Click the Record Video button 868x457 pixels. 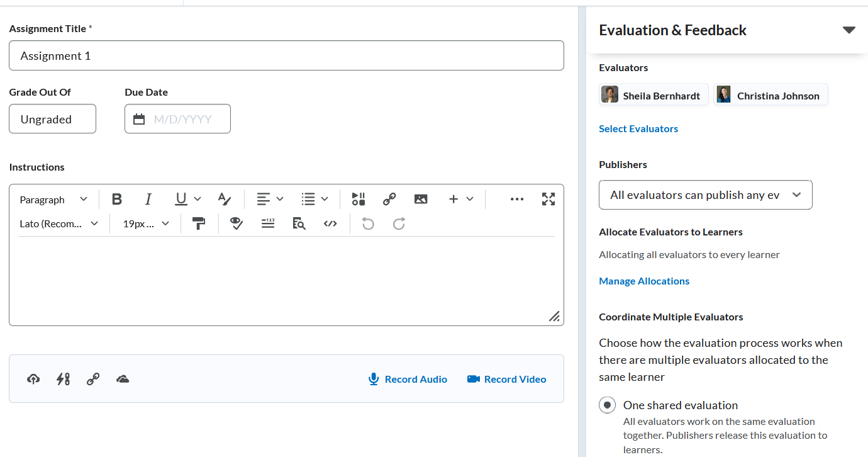[x=506, y=379]
